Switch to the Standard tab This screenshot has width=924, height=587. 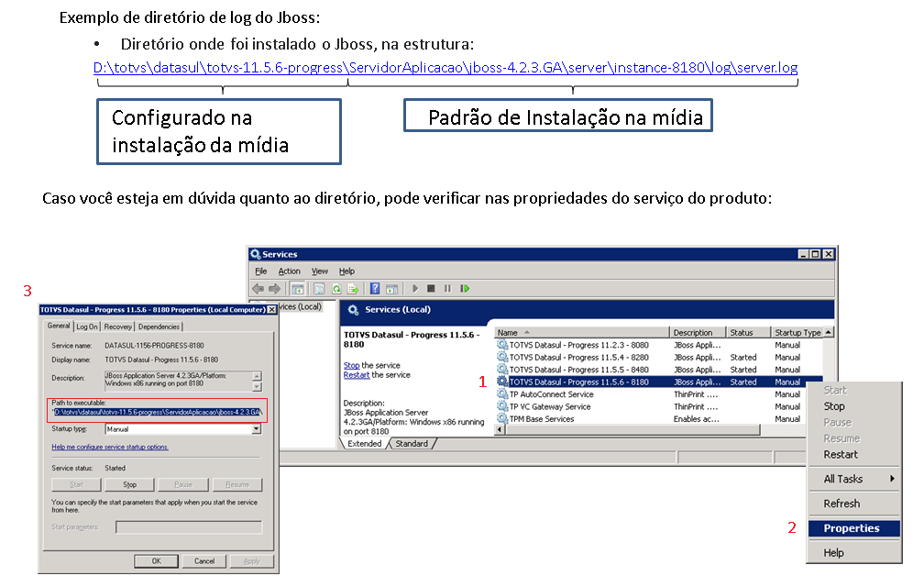coord(412,444)
